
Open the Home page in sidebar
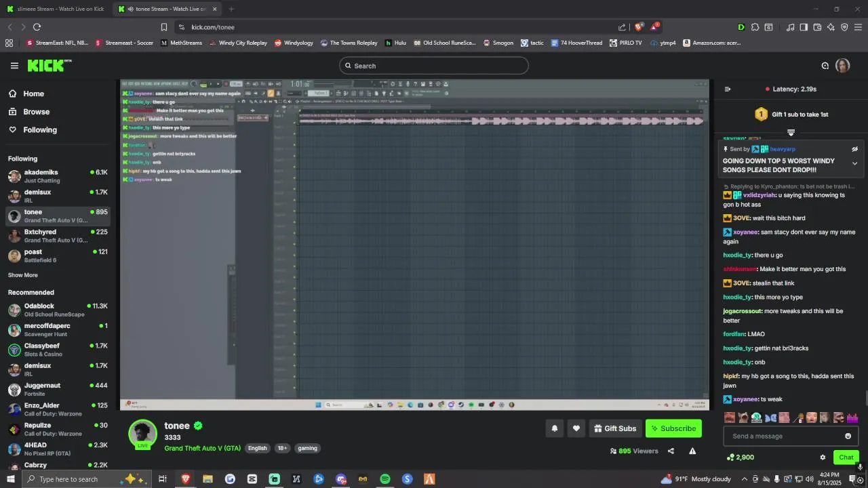coord(26,94)
